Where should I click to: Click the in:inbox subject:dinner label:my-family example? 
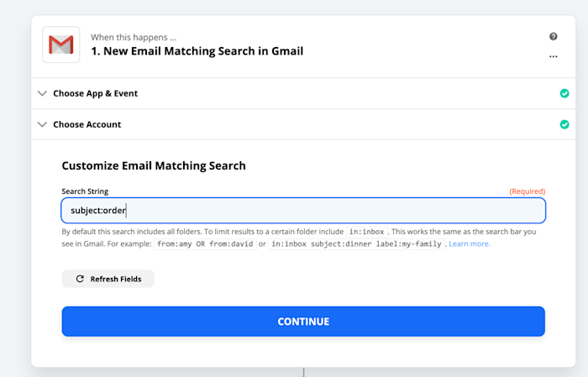pyautogui.click(x=356, y=244)
